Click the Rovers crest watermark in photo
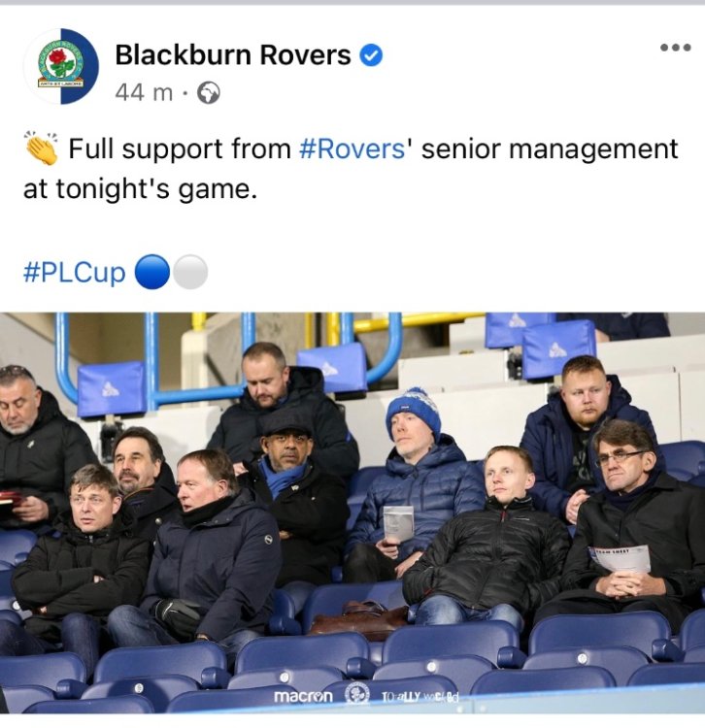Screen dimensions: 705x728 coord(357,695)
